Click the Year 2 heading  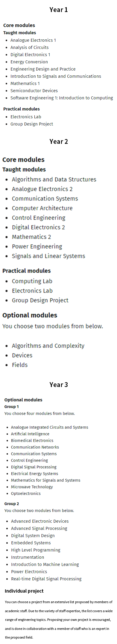pyautogui.click(x=59, y=141)
